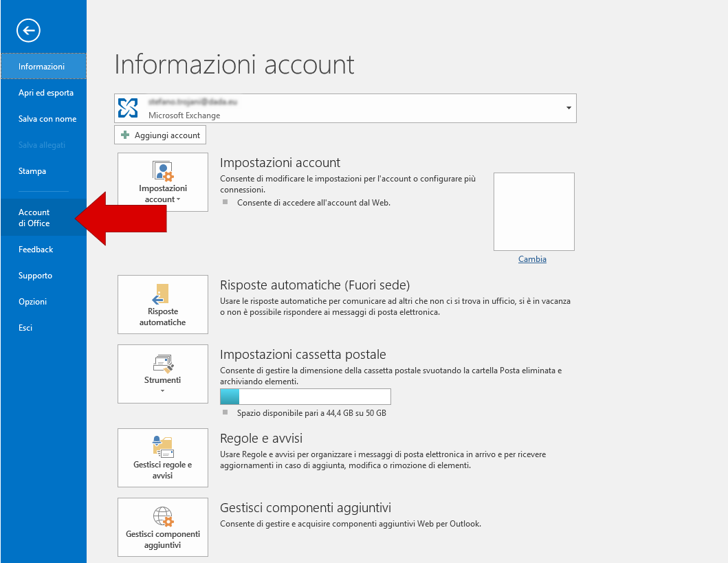Click the green plus icon beside Aggiungi account
The height and width of the screenshot is (563, 728).
point(125,135)
